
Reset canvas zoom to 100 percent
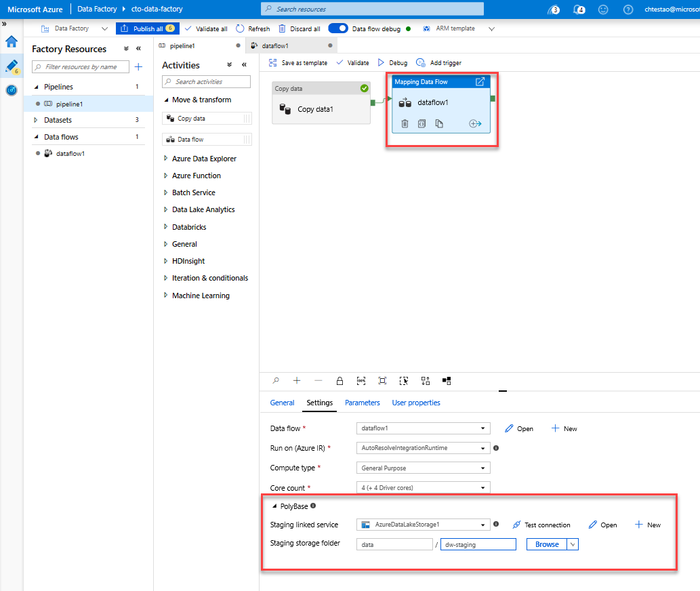(x=361, y=381)
